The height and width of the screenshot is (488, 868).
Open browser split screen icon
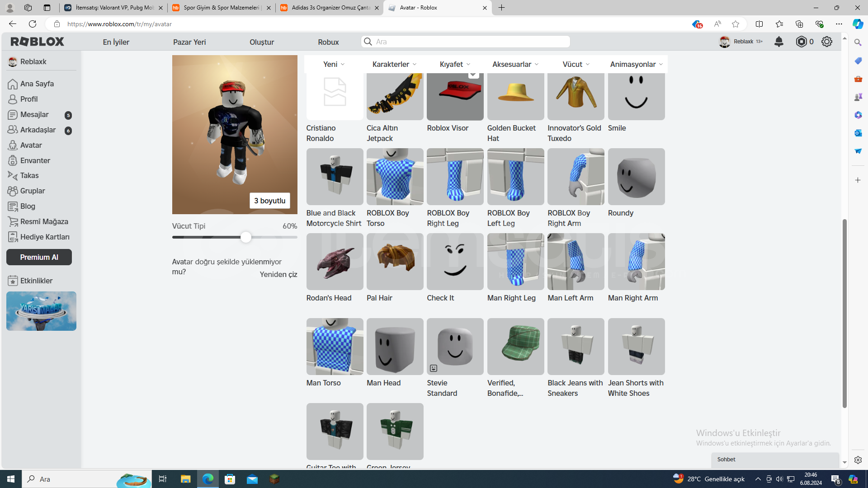759,24
